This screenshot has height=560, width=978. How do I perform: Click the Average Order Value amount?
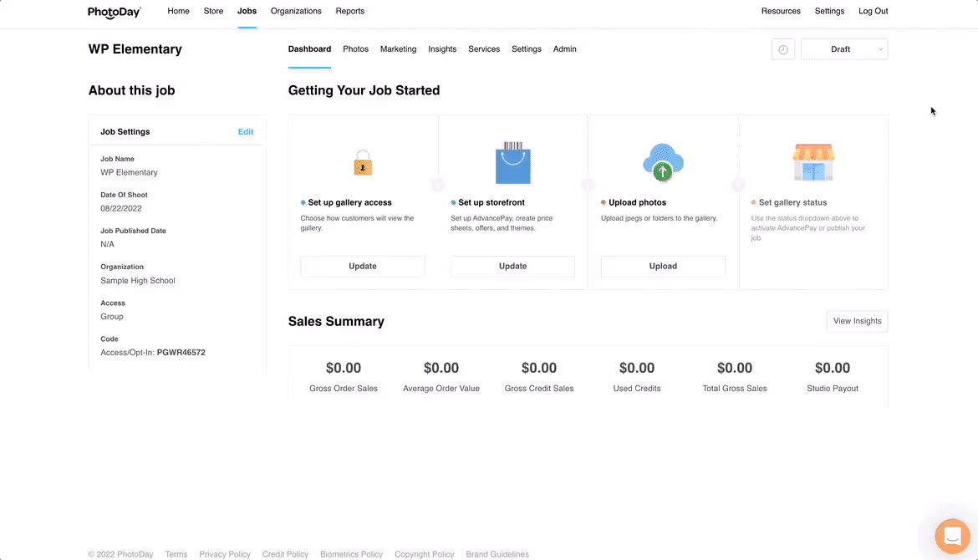441,368
